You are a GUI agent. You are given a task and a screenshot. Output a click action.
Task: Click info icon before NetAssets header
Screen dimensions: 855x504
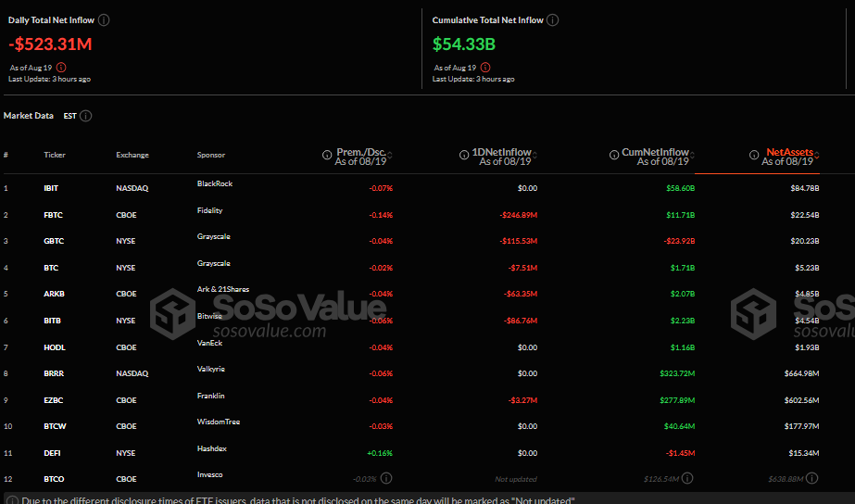coord(754,155)
